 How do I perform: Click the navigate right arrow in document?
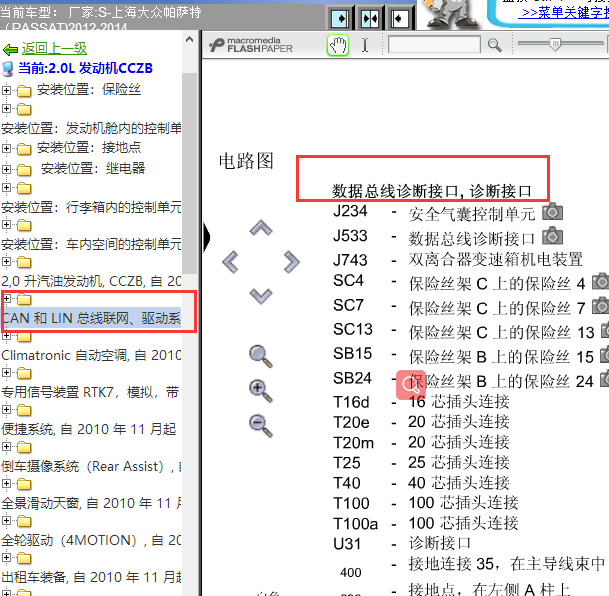(291, 262)
